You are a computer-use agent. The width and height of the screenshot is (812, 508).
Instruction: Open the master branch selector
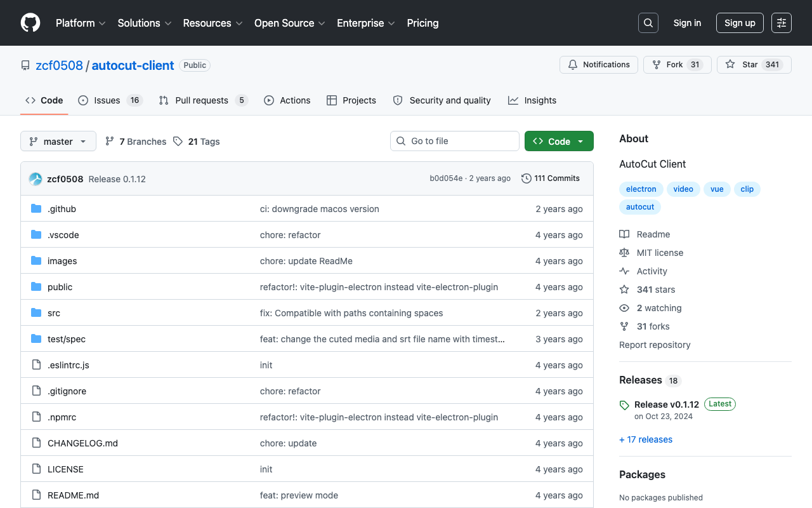tap(58, 141)
